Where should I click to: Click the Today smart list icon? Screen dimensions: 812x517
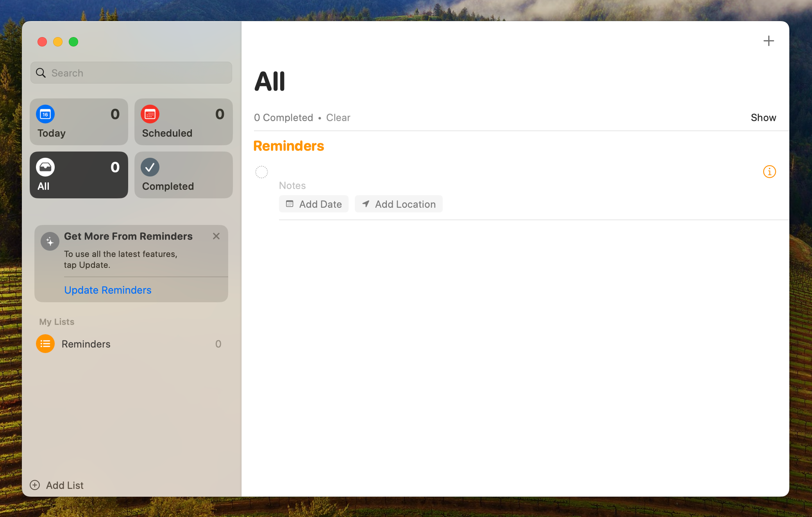[46, 114]
